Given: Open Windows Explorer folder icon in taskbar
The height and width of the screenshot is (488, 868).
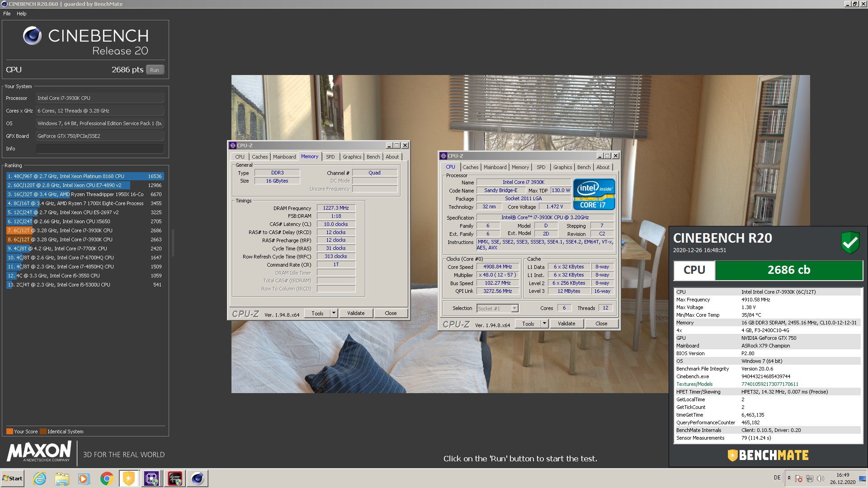Looking at the screenshot, I should 62,479.
